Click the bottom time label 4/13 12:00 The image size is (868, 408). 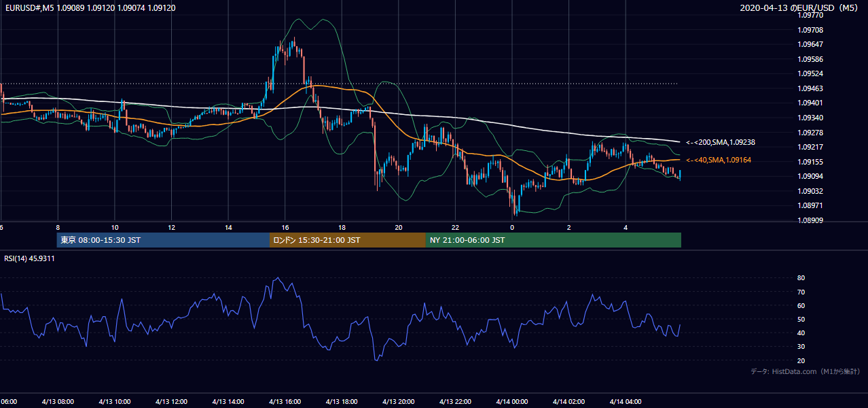click(171, 401)
